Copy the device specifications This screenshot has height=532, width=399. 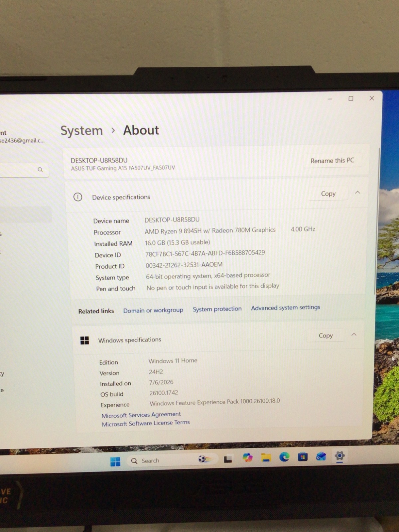point(328,194)
